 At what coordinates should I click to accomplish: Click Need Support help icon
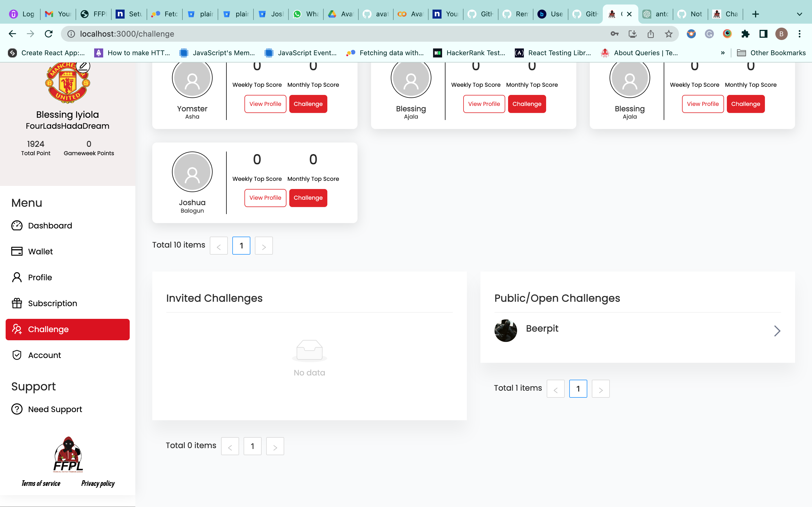pos(17,409)
